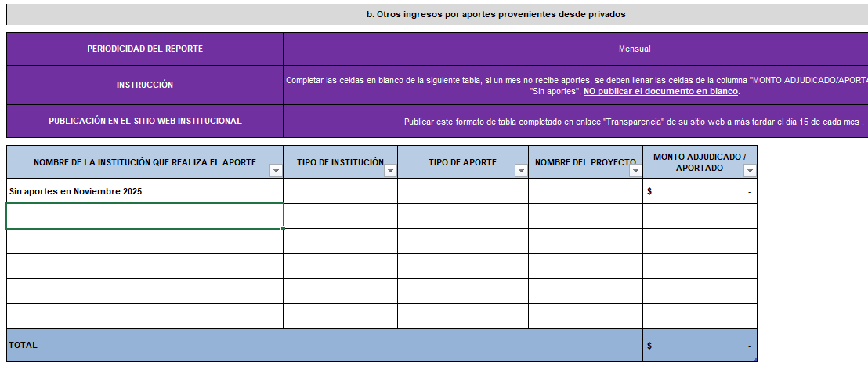Screen dimensions: 868x370
Task: Click the total amount cell in the TOTAL row
Action: click(x=700, y=345)
